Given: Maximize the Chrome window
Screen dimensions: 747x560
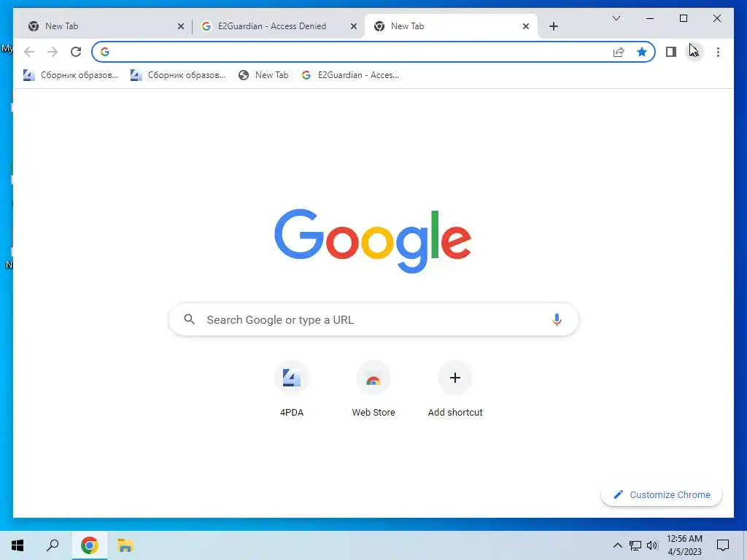Looking at the screenshot, I should coord(683,18).
